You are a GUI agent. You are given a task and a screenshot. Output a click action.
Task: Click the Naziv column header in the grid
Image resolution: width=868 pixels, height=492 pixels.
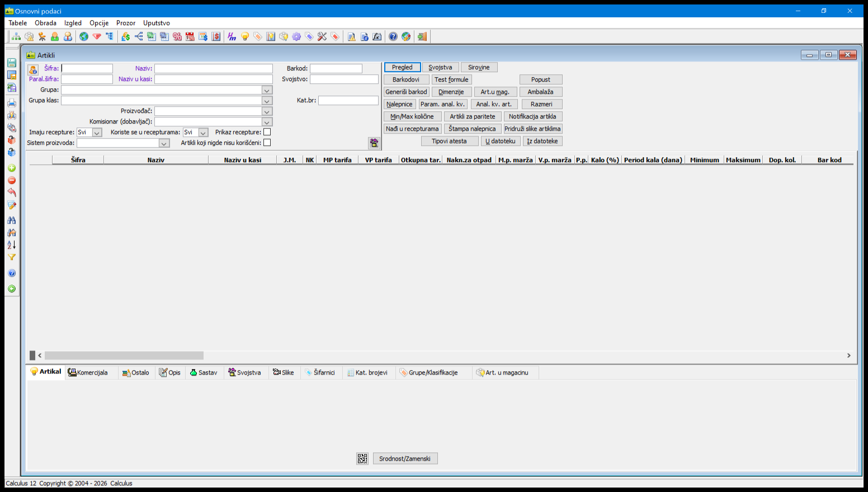coord(156,160)
